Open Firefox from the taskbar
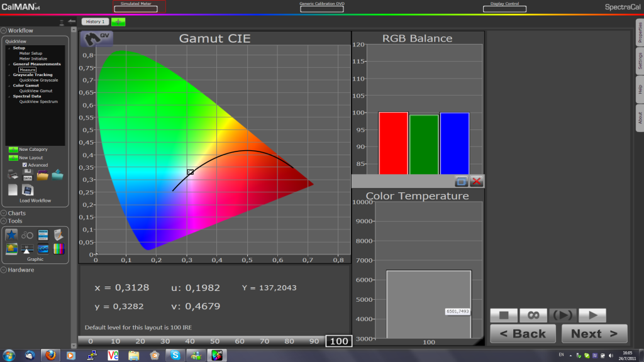 pyautogui.click(x=50, y=355)
